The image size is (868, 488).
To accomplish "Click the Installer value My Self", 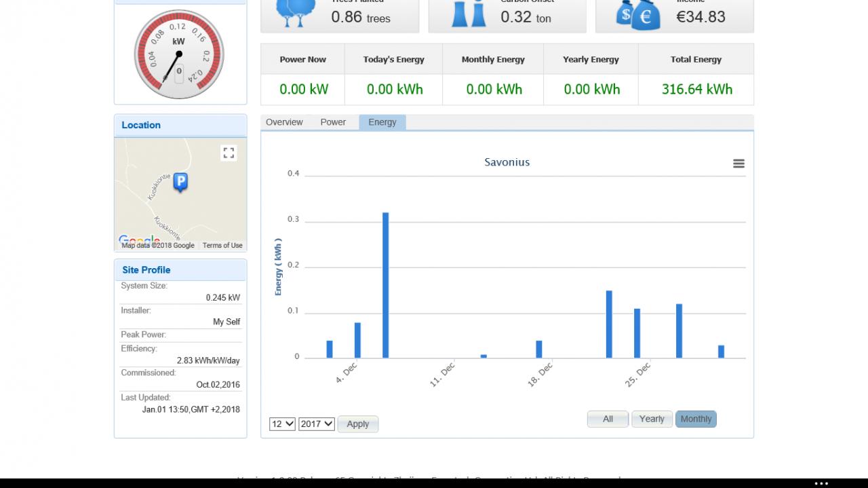I will pos(226,322).
